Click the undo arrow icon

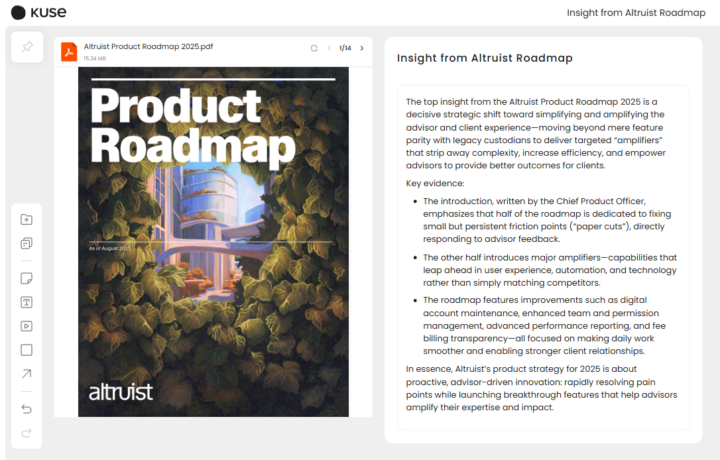tap(27, 409)
